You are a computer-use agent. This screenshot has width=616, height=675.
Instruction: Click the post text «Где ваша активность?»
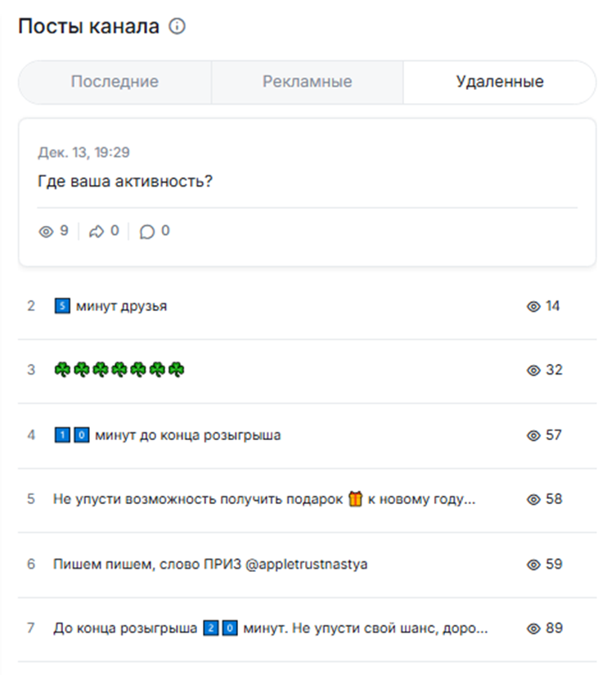point(125,181)
